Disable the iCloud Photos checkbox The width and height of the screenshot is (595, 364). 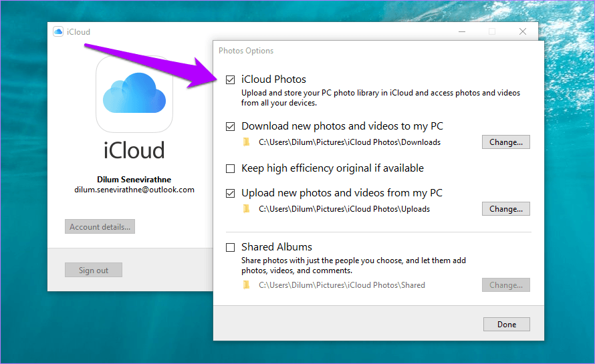(x=231, y=79)
